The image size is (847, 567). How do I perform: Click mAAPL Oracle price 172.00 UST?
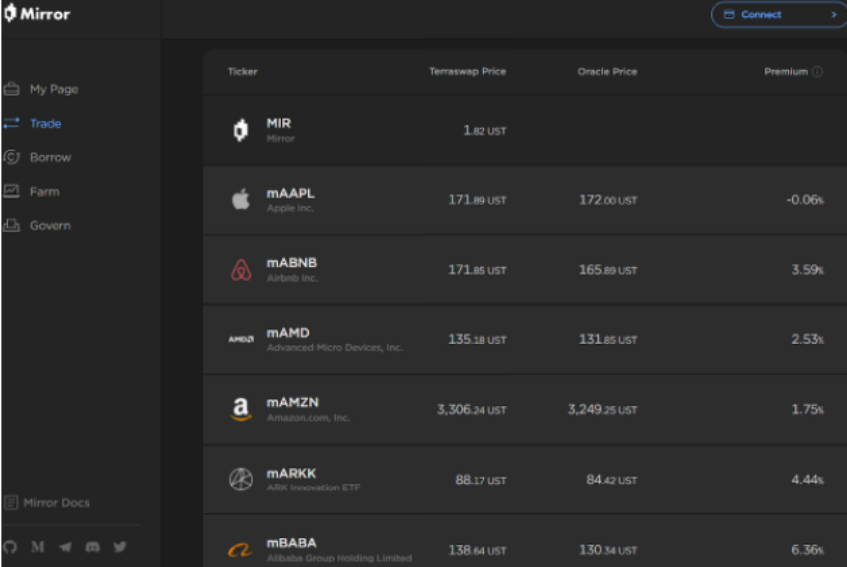(608, 200)
